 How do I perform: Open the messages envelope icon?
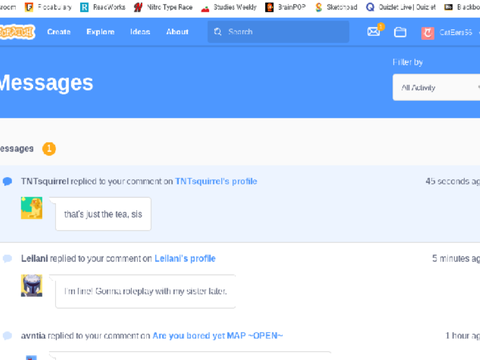tap(374, 32)
